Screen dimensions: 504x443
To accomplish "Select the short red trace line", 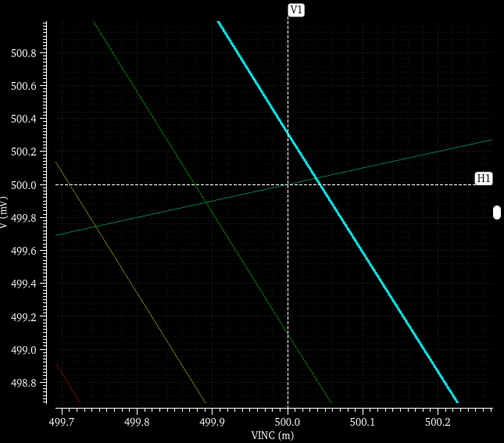I will [68, 383].
